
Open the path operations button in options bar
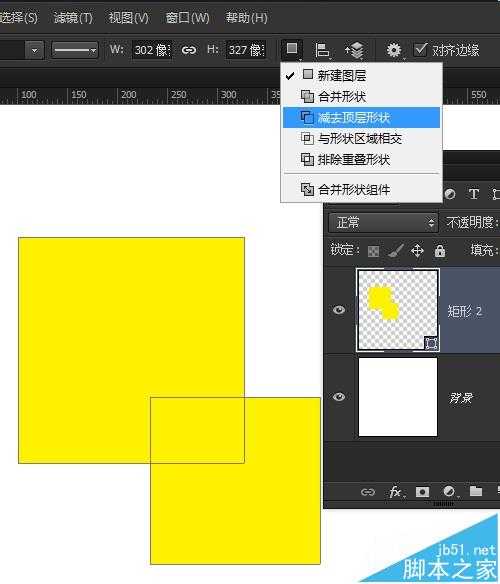click(292, 49)
